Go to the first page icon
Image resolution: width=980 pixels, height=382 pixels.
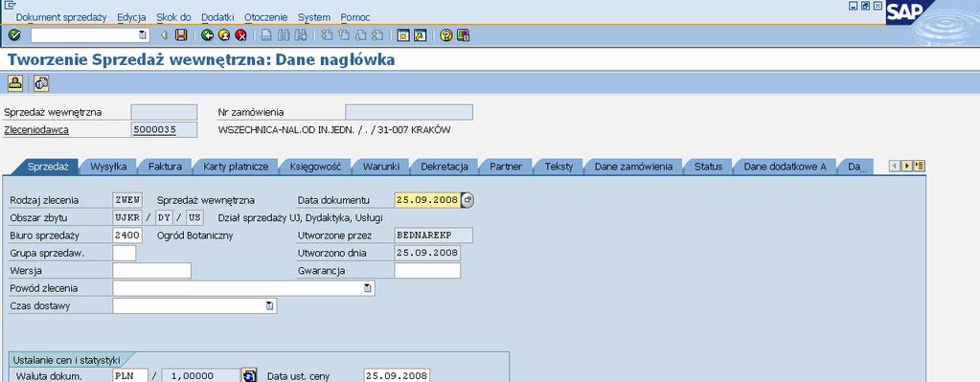tap(327, 35)
